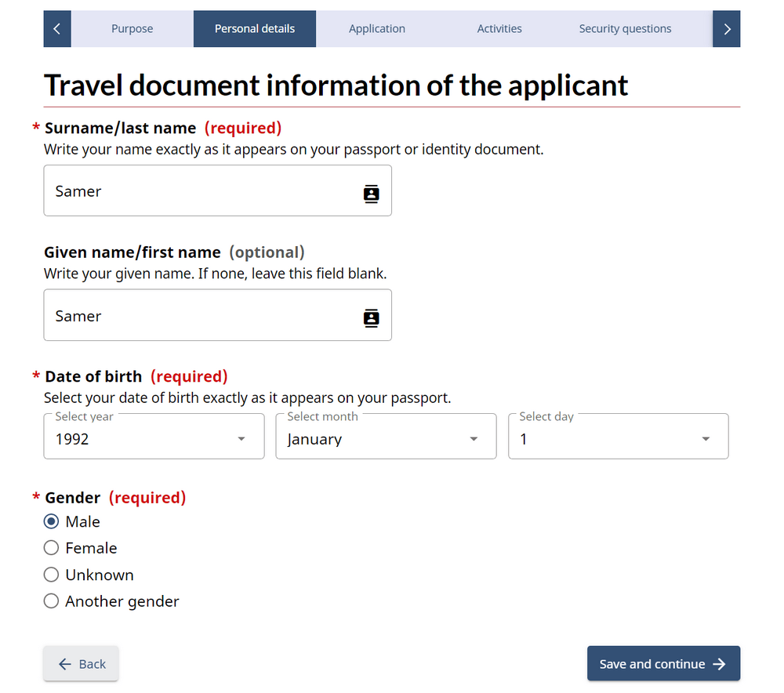Choose the Unknown gender option
The height and width of the screenshot is (693, 784).
point(52,575)
